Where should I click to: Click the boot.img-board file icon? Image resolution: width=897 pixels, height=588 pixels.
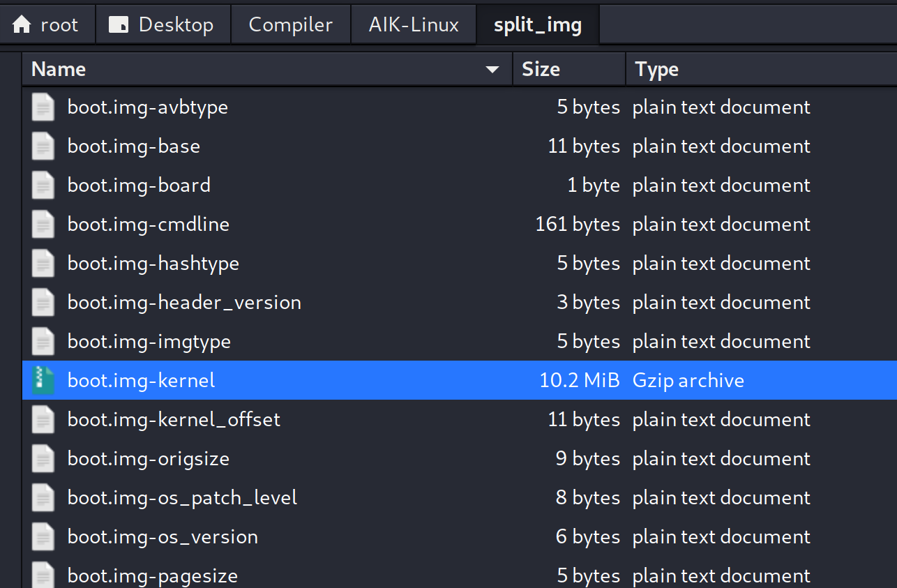[x=43, y=186]
